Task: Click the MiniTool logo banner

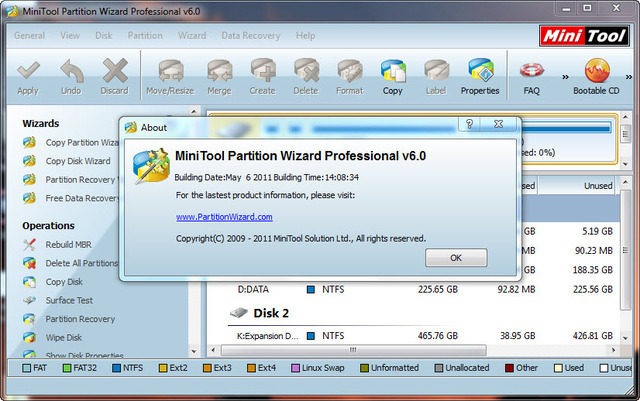Action: coord(584,36)
